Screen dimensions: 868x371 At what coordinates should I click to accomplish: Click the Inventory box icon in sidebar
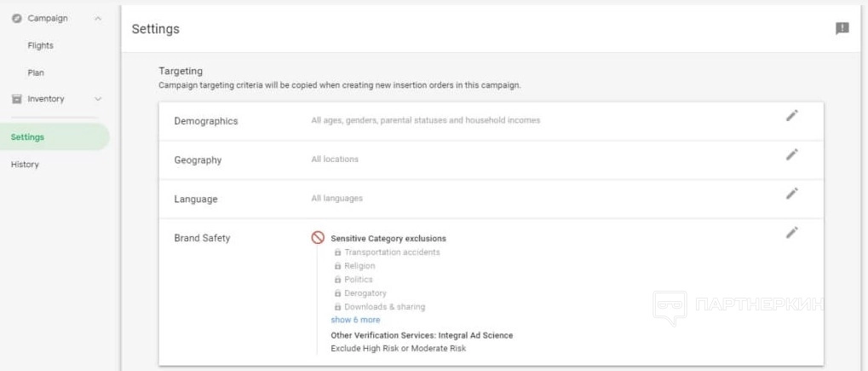tap(16, 99)
